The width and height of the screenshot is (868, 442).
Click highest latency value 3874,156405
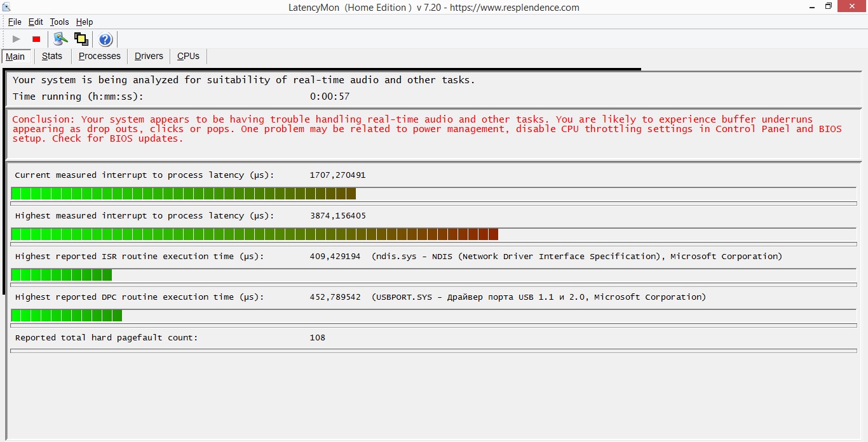337,216
